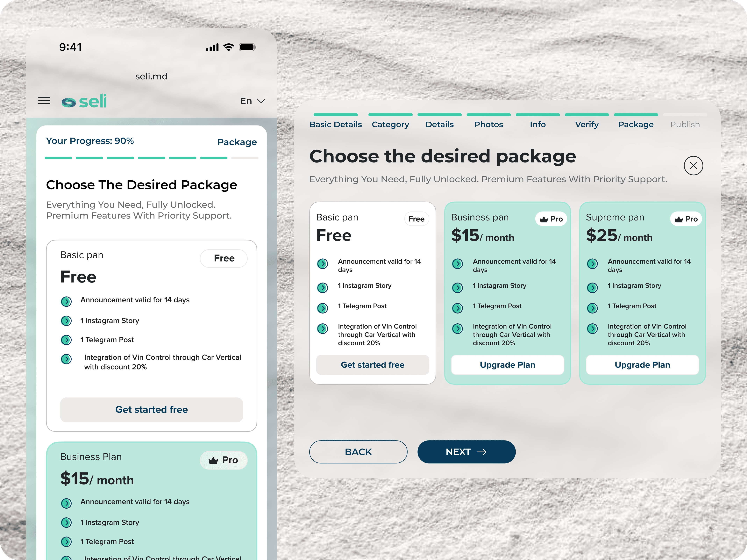Click the Free badge on desktop Basic card

tap(416, 219)
